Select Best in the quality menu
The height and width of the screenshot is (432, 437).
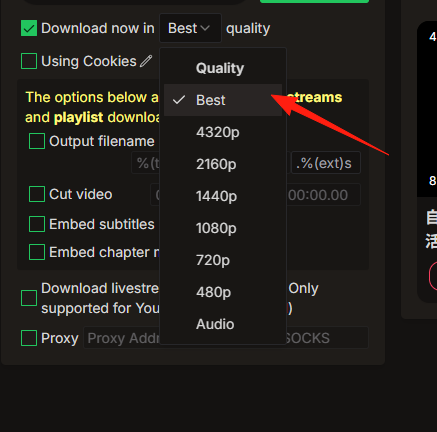(223, 100)
